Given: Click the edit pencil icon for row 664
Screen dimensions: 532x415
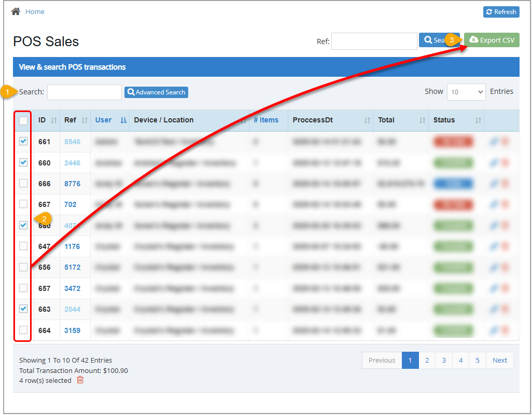Looking at the screenshot, I should coord(493,330).
